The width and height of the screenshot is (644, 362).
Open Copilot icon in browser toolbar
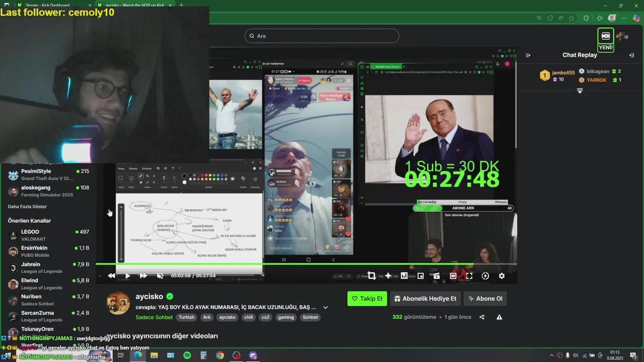636,18
